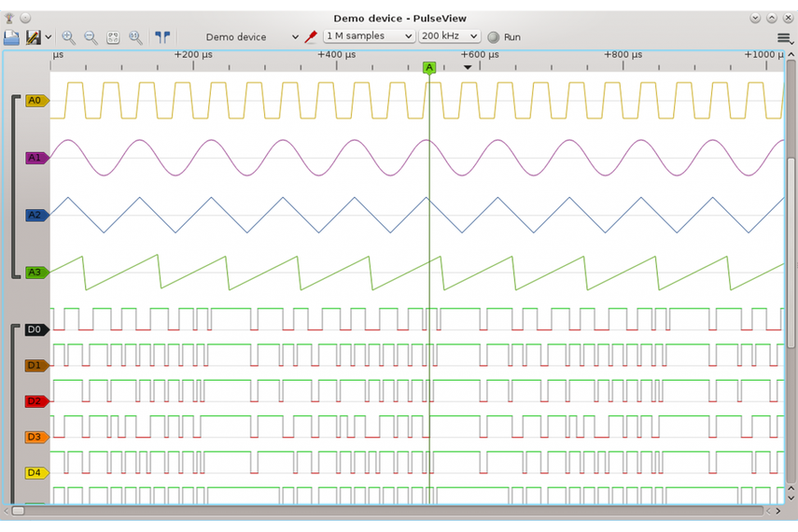Image resolution: width=798 pixels, height=532 pixels.
Task: Open the 200 kHz sample rate dropdown
Action: coord(449,36)
